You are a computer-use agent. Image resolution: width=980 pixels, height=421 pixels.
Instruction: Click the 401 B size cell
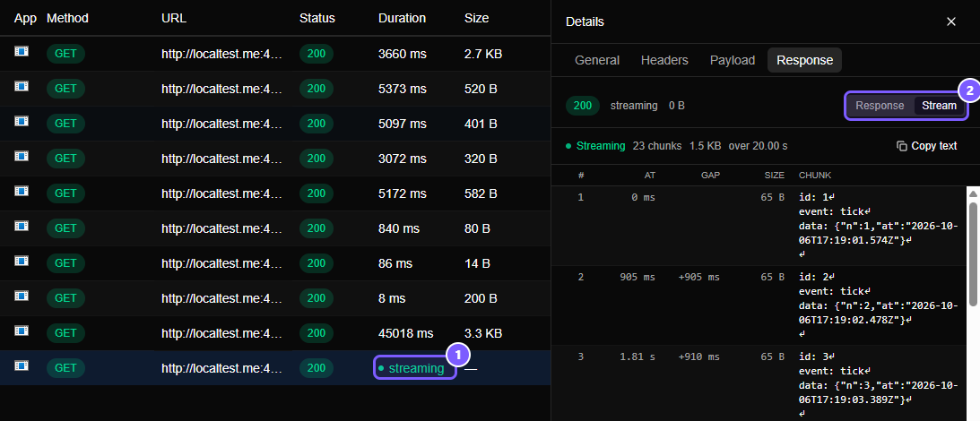pos(481,124)
